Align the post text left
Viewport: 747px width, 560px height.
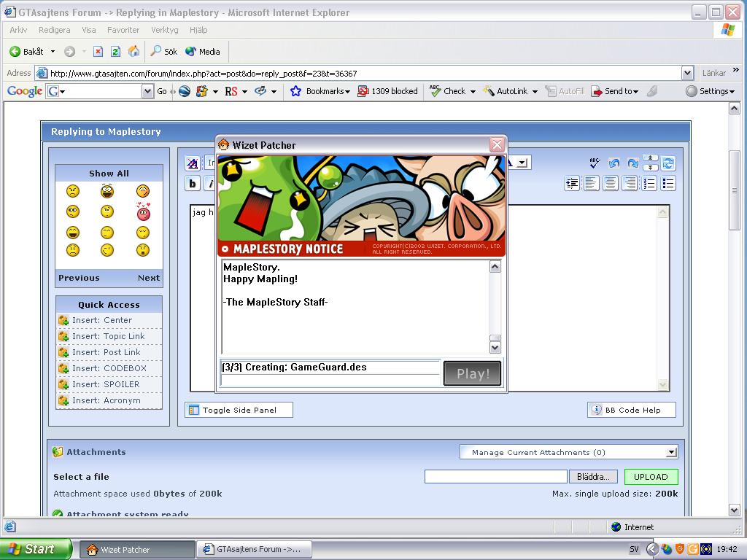tap(591, 183)
